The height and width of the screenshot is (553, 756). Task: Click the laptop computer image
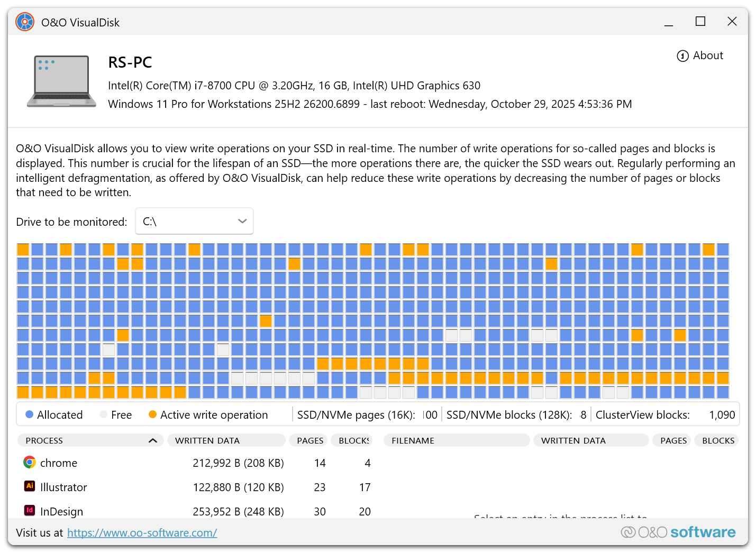(x=62, y=81)
